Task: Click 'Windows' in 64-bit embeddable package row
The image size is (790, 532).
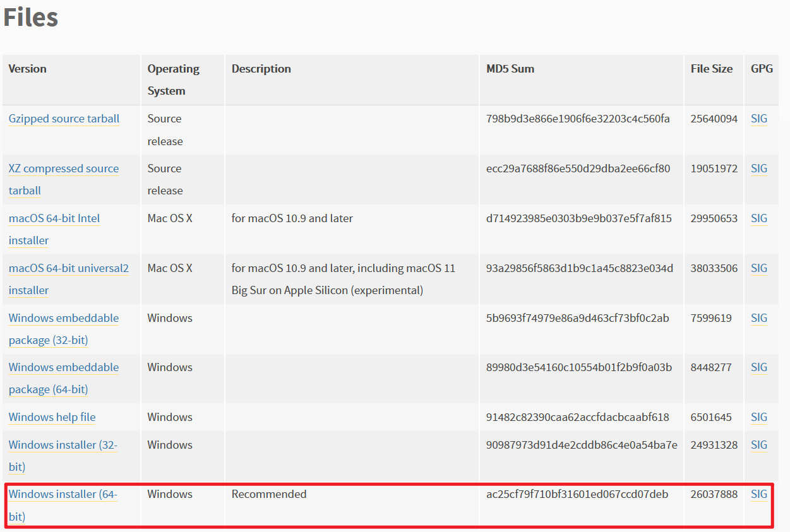Action: click(170, 367)
